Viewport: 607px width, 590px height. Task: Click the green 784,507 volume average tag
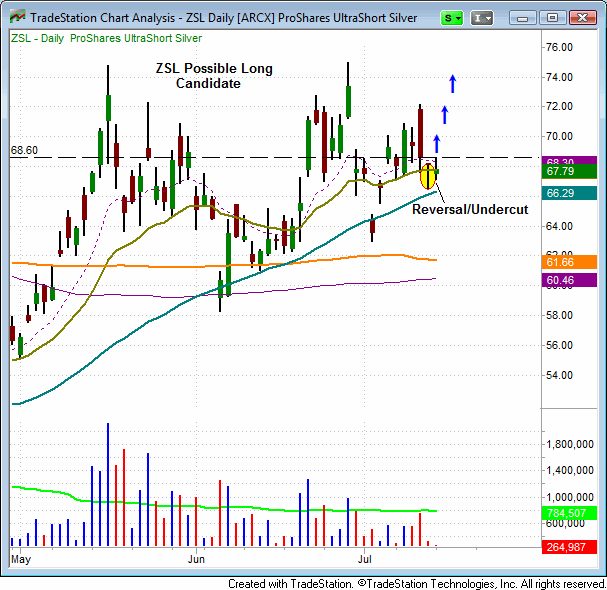[x=573, y=512]
